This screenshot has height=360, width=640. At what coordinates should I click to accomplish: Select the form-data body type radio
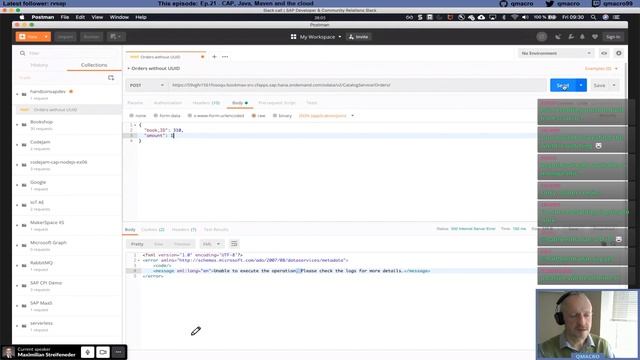tap(156, 116)
